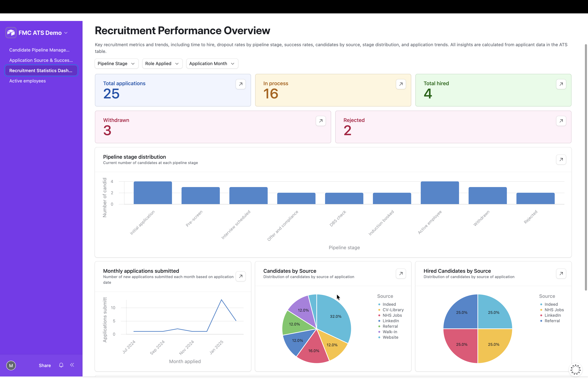Open Application Month filter dropdown
588x382 pixels.
click(x=212, y=64)
